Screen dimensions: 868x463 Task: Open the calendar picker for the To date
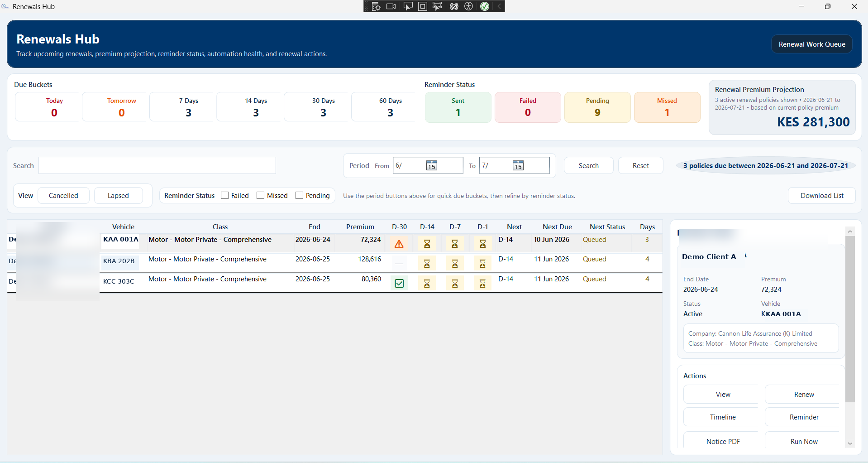coord(518,165)
